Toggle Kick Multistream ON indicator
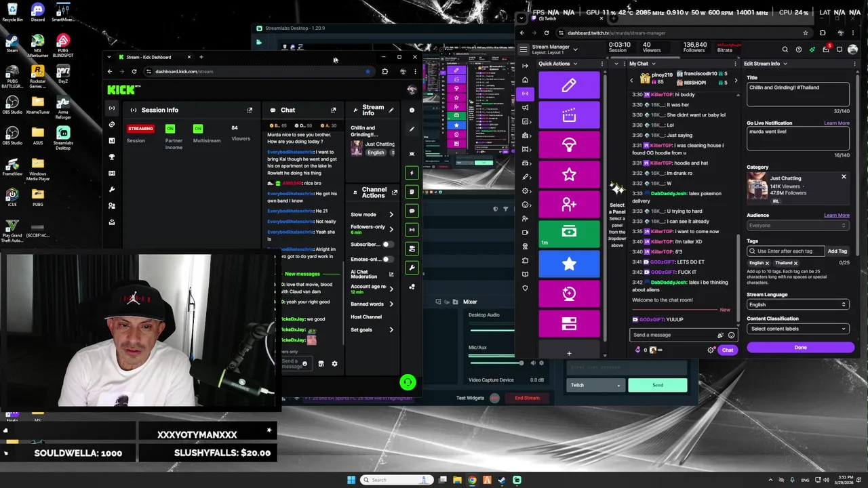The width and height of the screenshot is (868, 488). [x=198, y=129]
